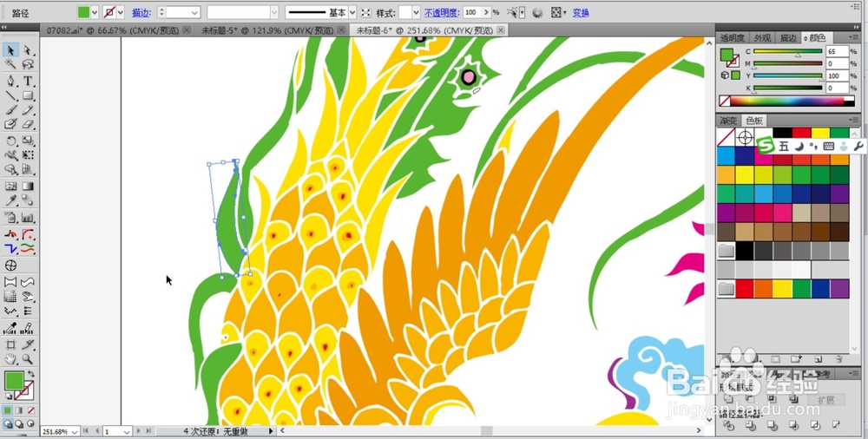Select the Direct Selection tool

(29, 50)
